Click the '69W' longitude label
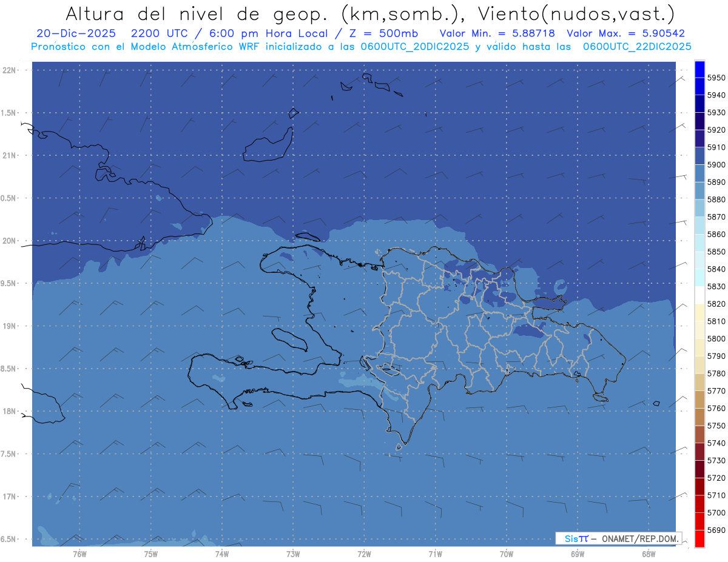 [x=578, y=554]
